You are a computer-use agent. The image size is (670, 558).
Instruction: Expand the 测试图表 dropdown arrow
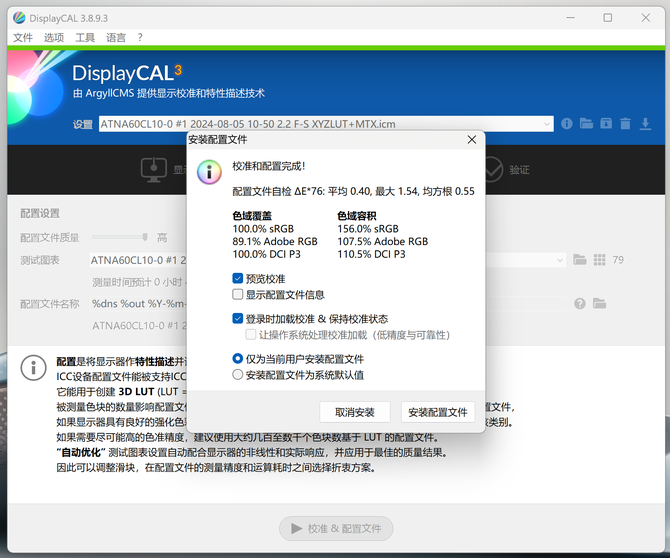[560, 260]
